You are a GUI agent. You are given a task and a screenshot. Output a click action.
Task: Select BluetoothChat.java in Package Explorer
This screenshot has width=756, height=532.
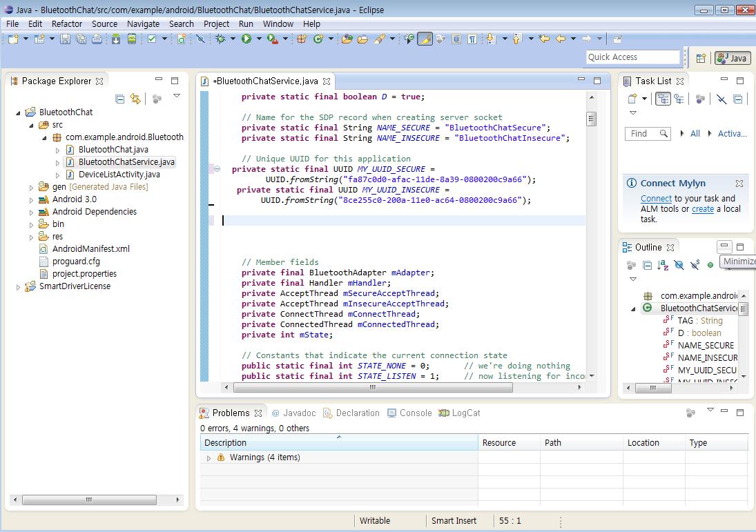point(113,150)
